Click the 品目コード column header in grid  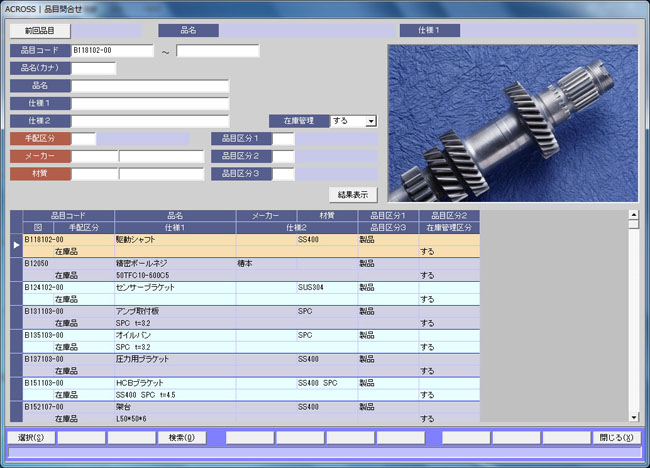pyautogui.click(x=67, y=215)
